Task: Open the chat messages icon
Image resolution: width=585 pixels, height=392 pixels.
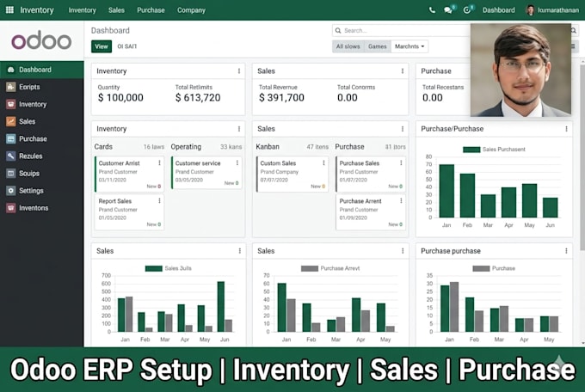Action: pos(448,10)
